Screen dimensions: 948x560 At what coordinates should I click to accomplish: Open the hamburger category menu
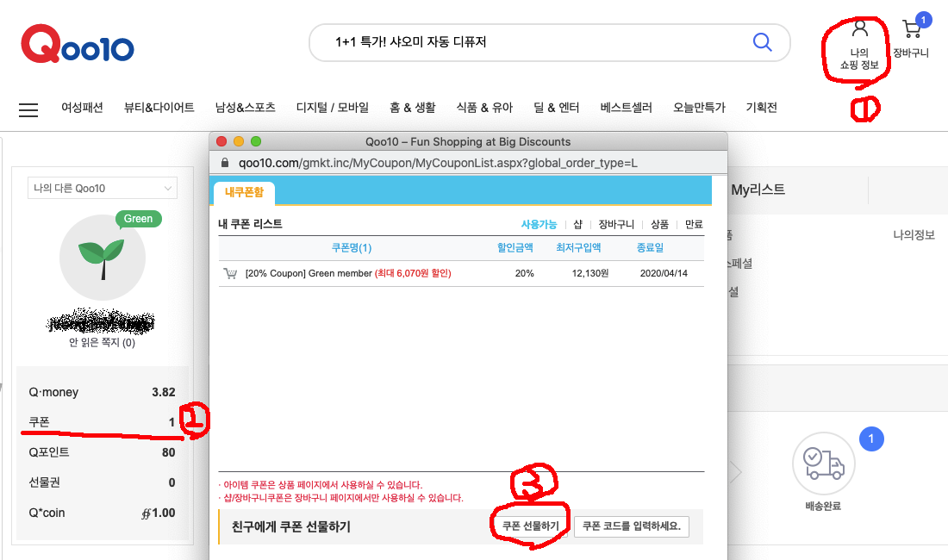click(x=28, y=109)
